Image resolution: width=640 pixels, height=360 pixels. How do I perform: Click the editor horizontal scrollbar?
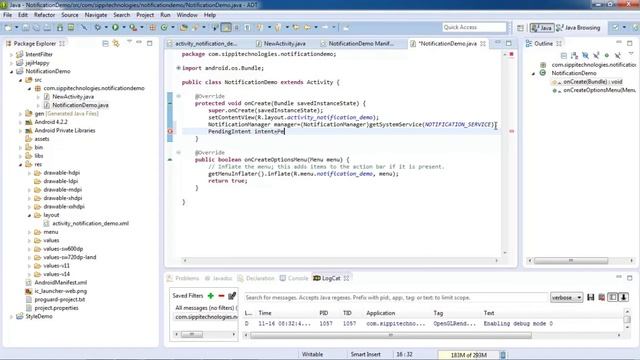(340, 260)
